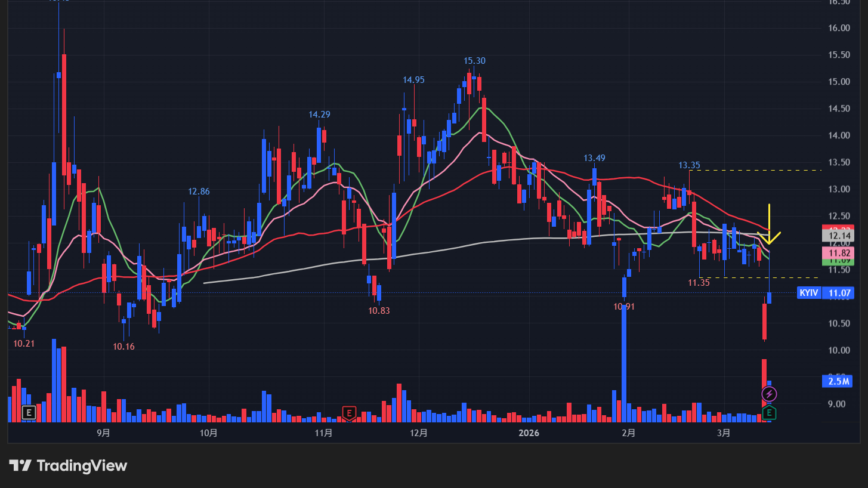Click the E earnings flag near November

(348, 412)
